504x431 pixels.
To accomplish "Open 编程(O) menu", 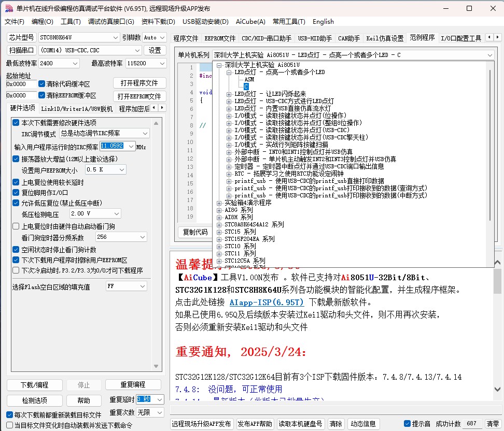I will [x=42, y=22].
